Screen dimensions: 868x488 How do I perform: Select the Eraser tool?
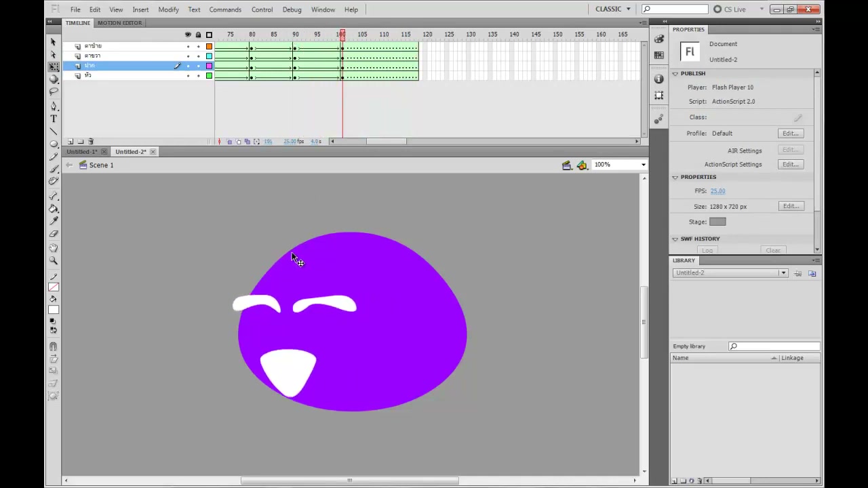(54, 233)
